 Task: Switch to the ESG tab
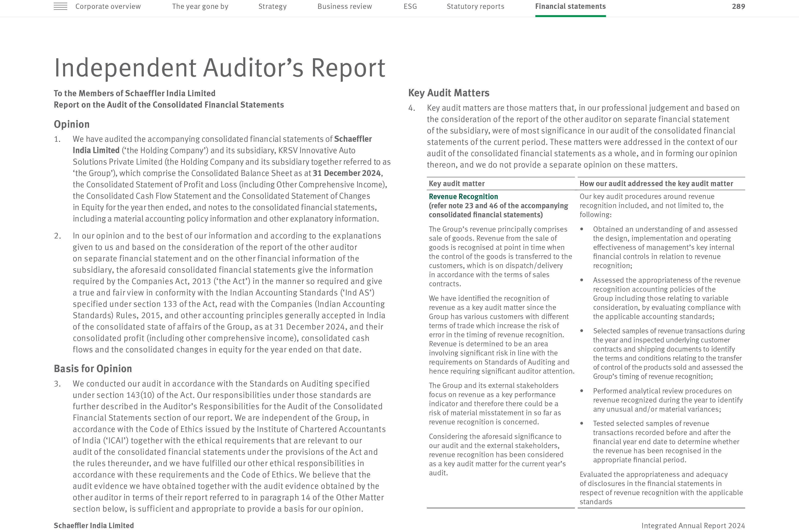coord(410,6)
